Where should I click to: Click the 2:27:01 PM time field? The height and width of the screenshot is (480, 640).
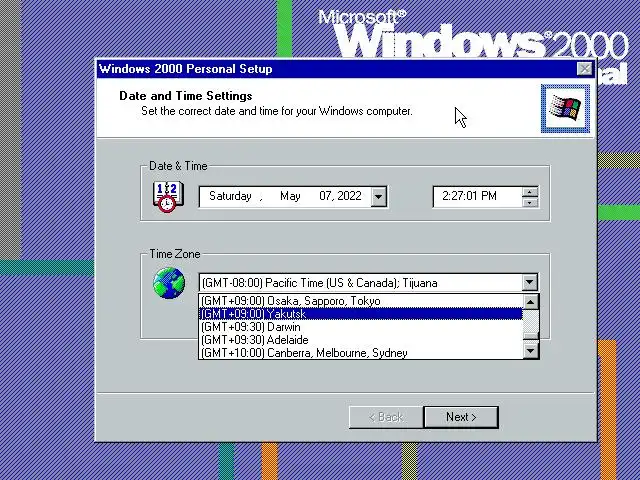point(478,197)
